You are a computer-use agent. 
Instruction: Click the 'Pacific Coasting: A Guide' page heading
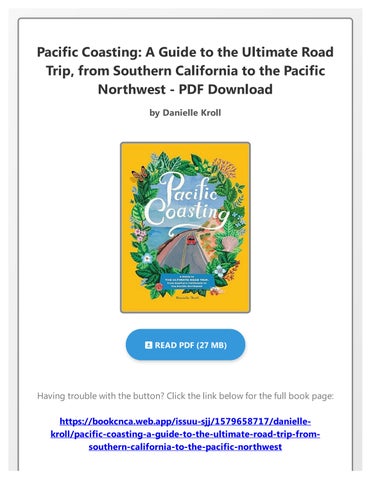click(x=185, y=71)
